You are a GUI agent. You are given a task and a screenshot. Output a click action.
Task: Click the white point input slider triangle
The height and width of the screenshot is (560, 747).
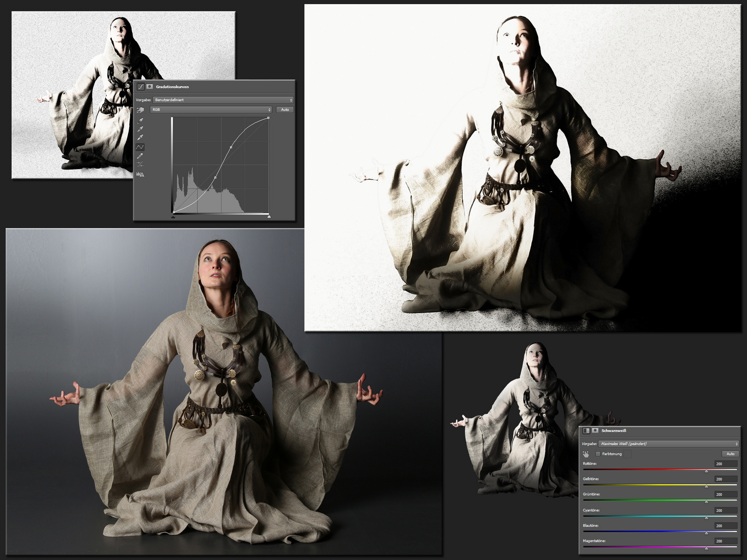coord(269,217)
